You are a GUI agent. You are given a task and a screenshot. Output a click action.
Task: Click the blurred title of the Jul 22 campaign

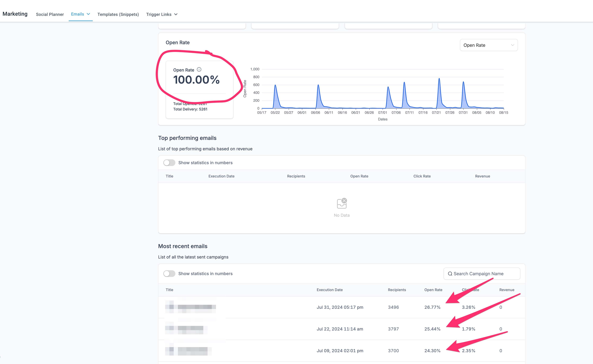[186, 328]
